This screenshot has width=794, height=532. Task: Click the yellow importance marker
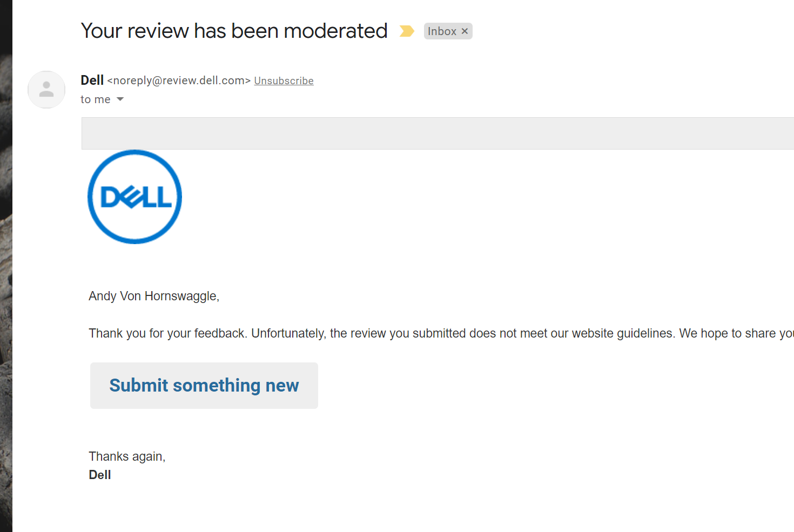(x=406, y=31)
